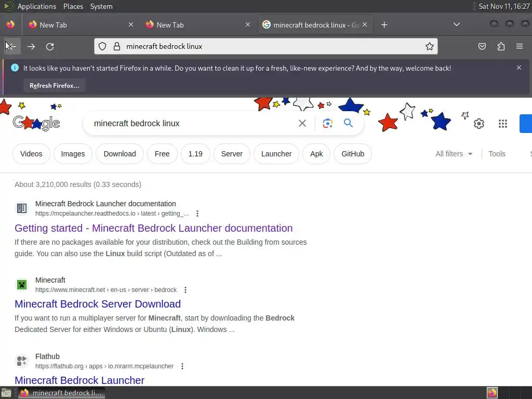The image size is (532, 399).
Task: Dismiss the Firefox refresh notification bar
Action: point(519,68)
